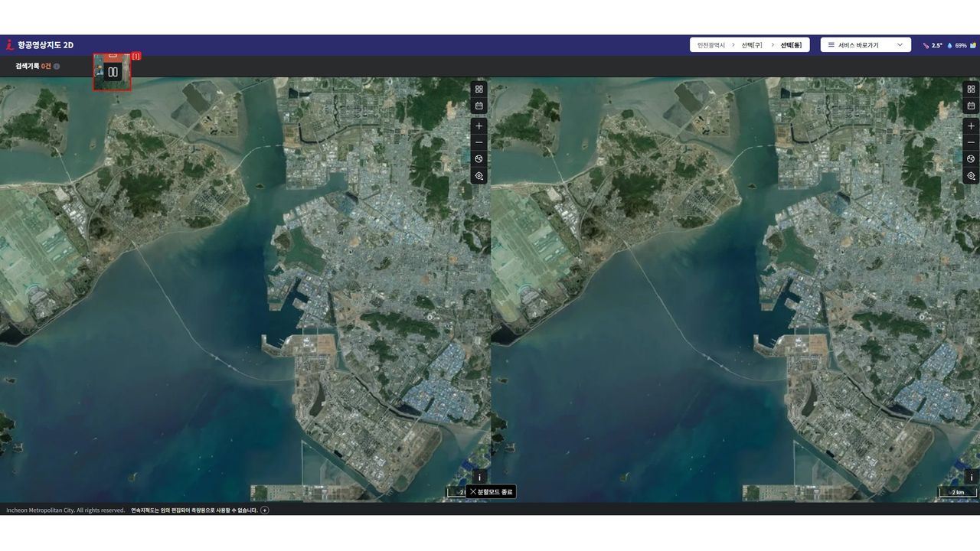Zoom in on the right map
The width and height of the screenshot is (980, 551).
(x=971, y=126)
